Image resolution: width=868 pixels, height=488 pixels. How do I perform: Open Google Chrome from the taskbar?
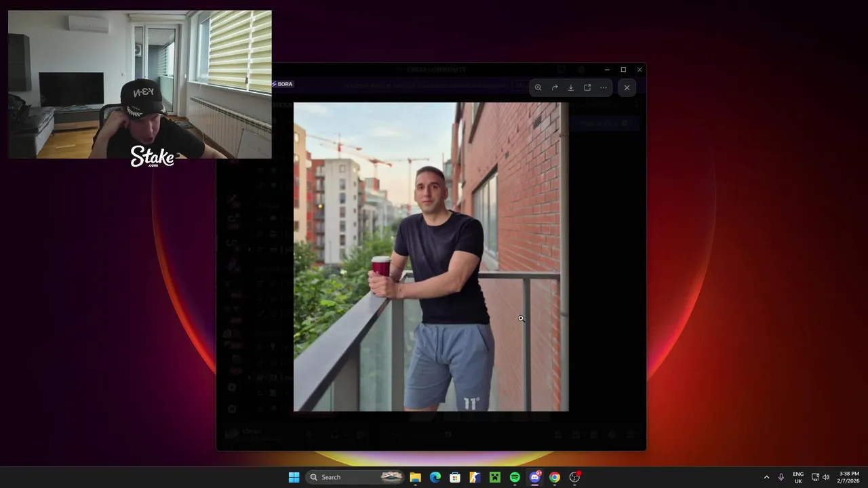click(555, 477)
